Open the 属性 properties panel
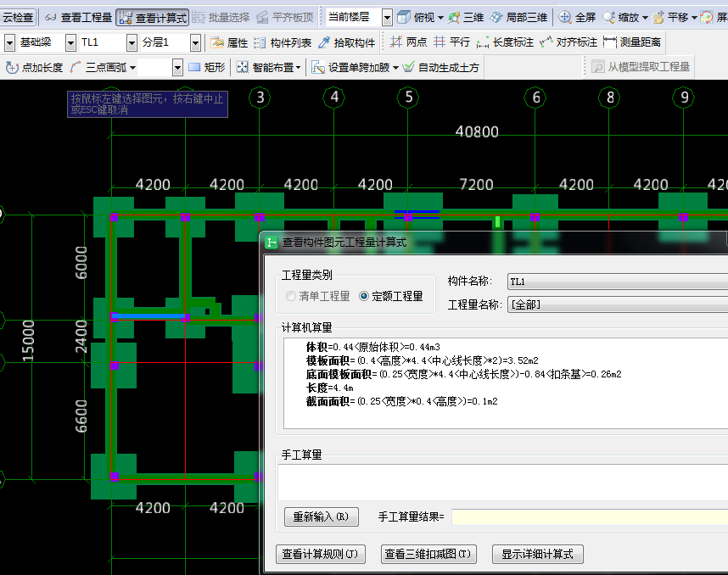The width and height of the screenshot is (728, 575). [229, 42]
